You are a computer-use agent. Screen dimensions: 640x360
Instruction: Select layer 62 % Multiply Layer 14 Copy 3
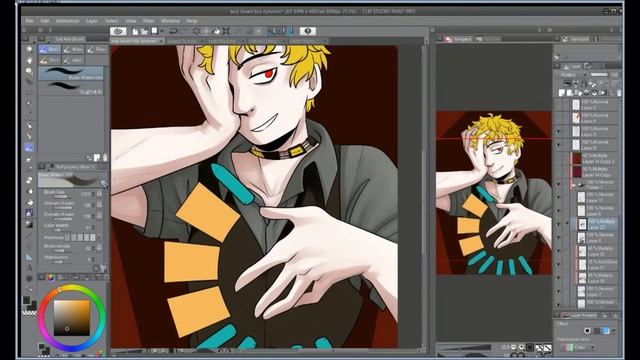point(595,158)
